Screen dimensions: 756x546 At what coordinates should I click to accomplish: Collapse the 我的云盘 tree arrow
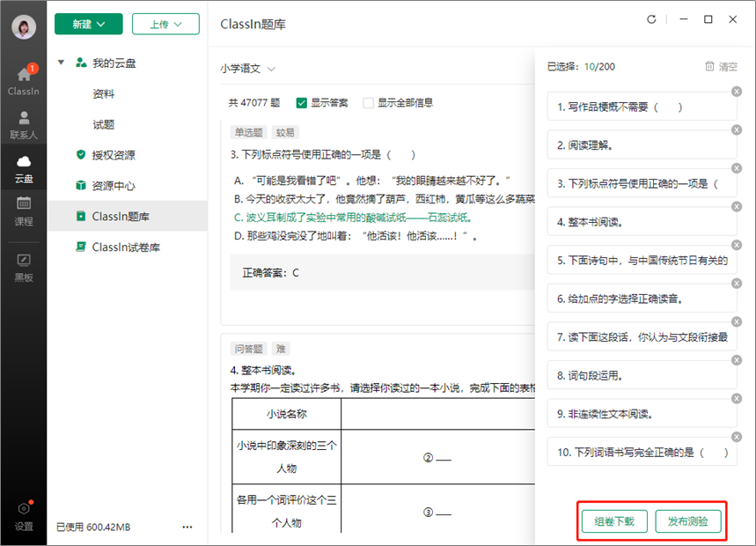62,63
